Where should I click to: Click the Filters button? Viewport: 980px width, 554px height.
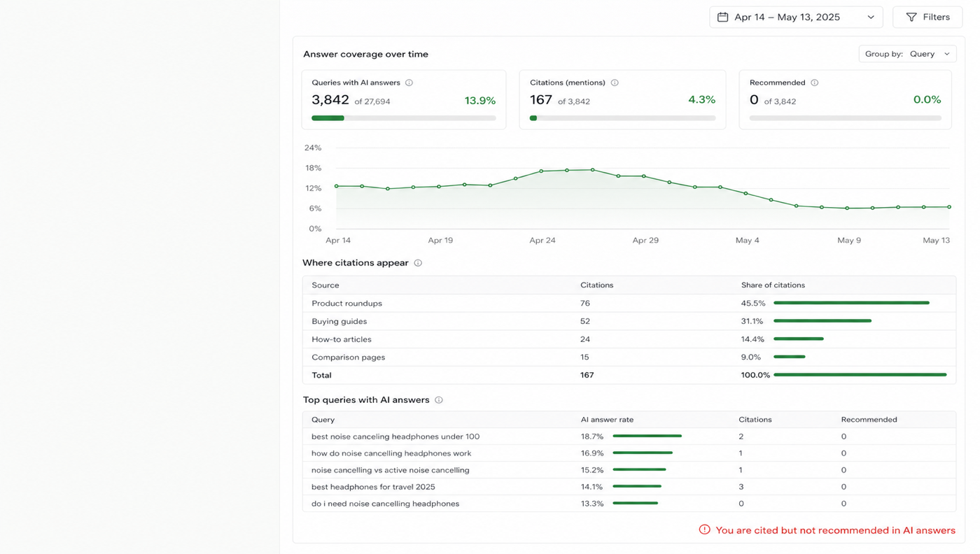click(927, 17)
